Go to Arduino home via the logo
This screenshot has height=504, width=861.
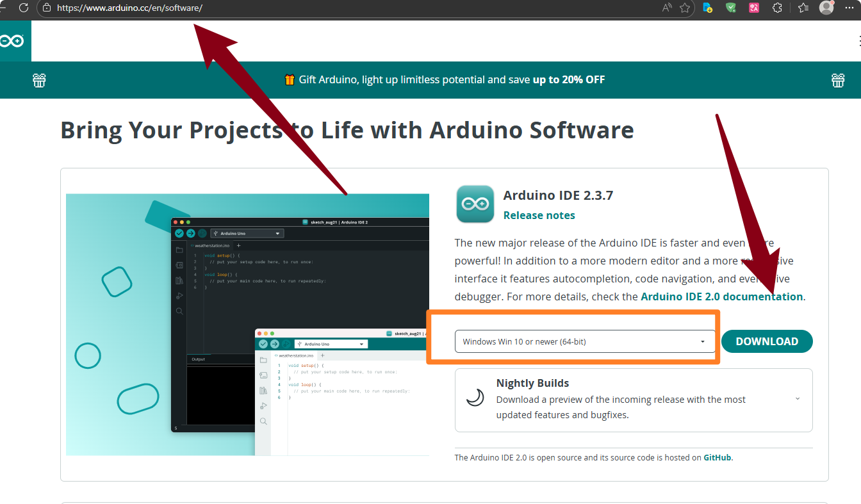(x=13, y=41)
